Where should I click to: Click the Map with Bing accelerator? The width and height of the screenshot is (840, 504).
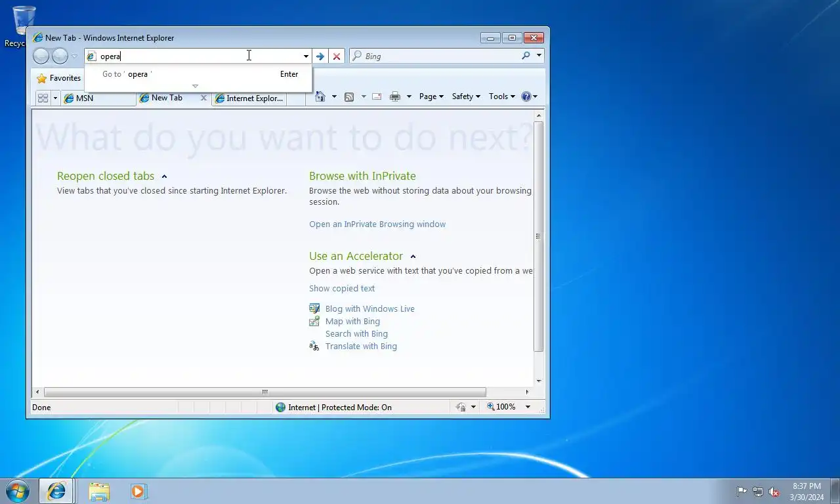[x=352, y=322]
